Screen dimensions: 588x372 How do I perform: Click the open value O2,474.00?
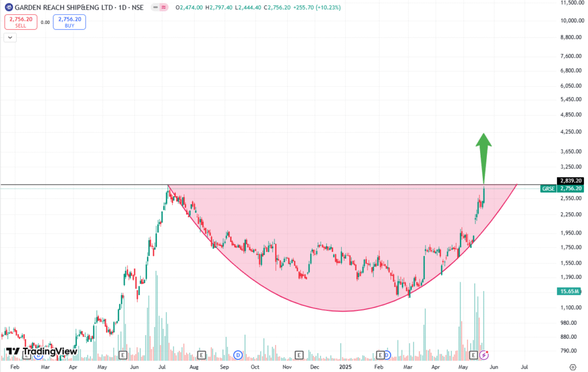coord(189,7)
